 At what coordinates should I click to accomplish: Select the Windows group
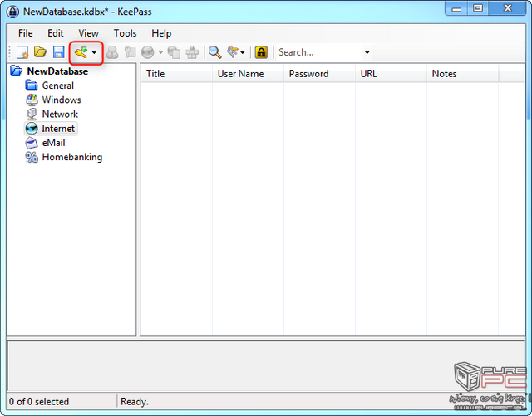point(62,100)
